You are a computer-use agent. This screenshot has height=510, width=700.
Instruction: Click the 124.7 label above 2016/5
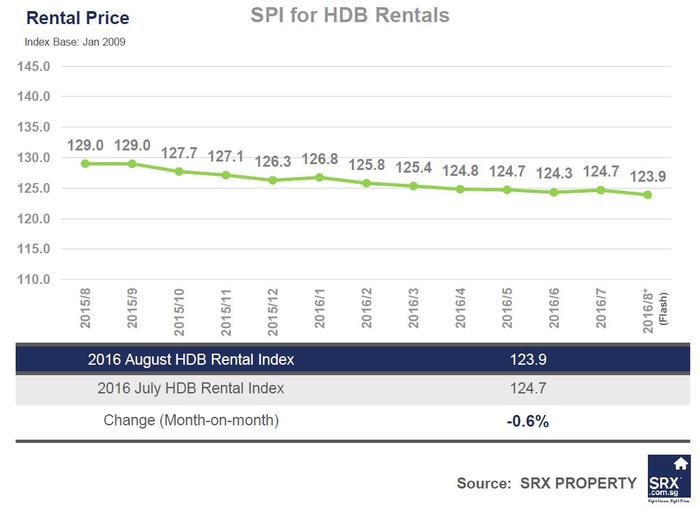click(x=507, y=171)
